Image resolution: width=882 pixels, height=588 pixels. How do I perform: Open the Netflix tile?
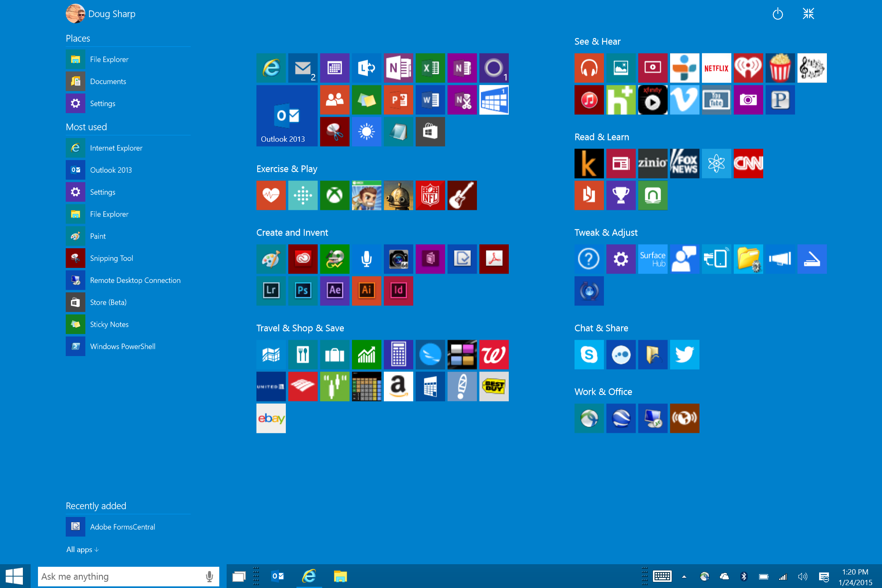[x=716, y=68]
